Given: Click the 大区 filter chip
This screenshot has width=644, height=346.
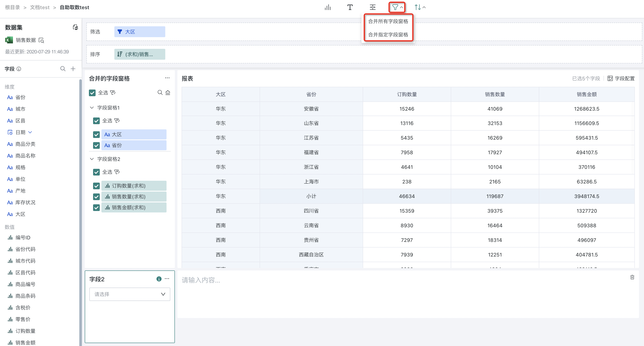Looking at the screenshot, I should pos(140,32).
